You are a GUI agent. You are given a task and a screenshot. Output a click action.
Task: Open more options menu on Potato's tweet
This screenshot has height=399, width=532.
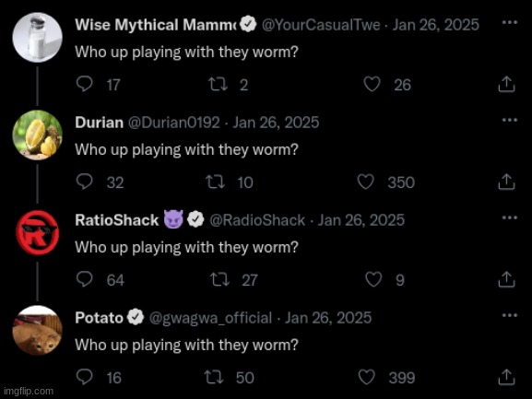(x=510, y=315)
